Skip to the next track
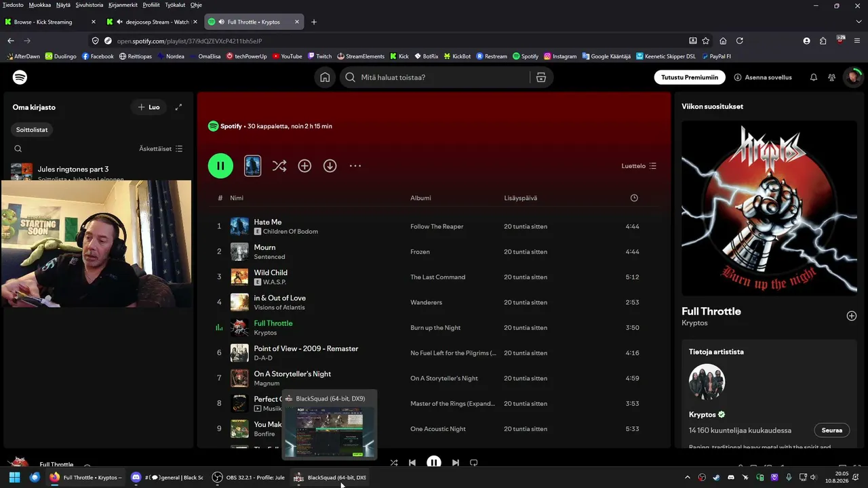Screen dimensions: 868x488 pyautogui.click(x=456, y=463)
